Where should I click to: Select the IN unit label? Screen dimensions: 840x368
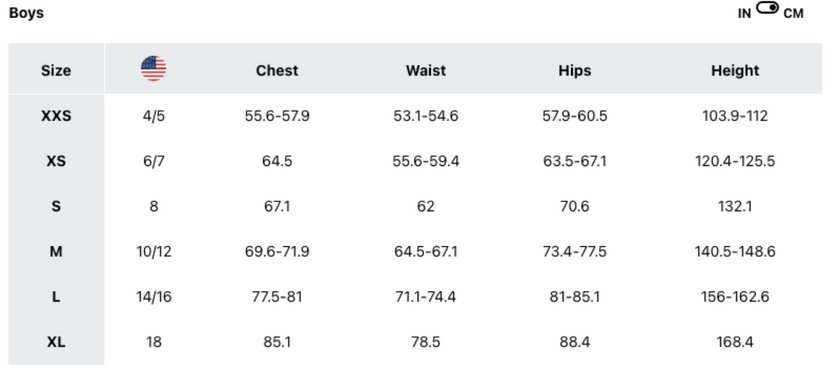[745, 14]
